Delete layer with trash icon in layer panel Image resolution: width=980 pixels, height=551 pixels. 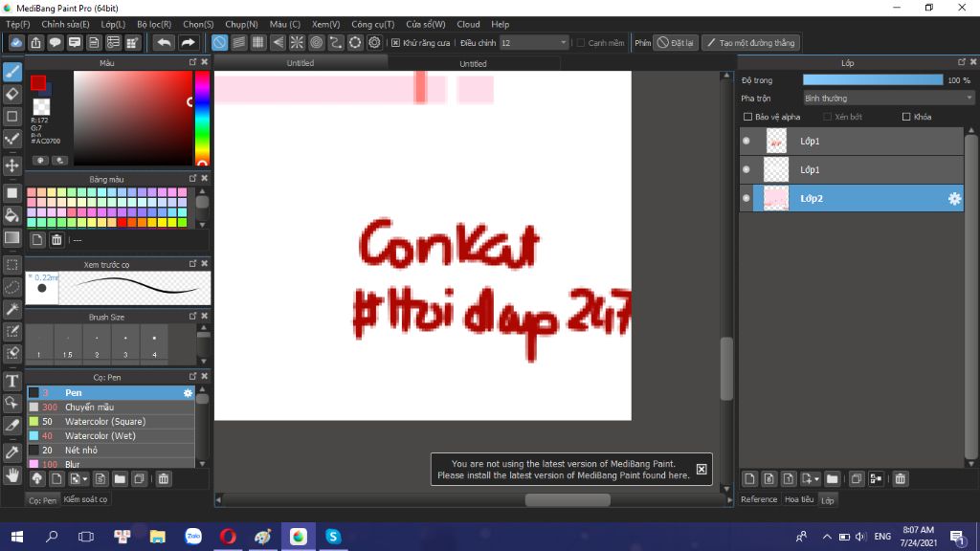900,479
